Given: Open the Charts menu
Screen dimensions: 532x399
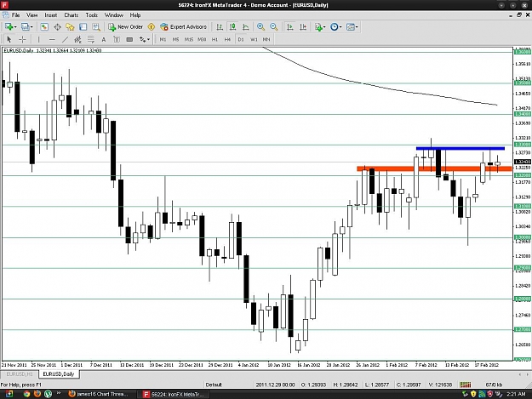Looking at the screenshot, I should [x=72, y=15].
